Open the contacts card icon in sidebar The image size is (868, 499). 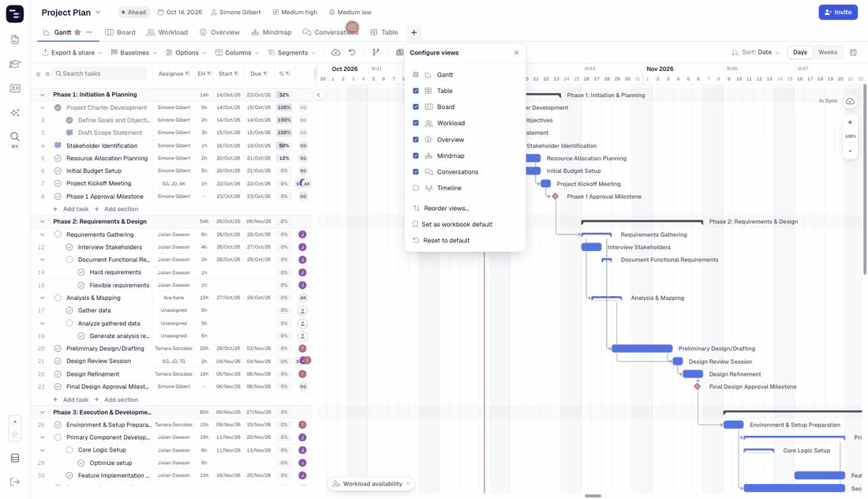coord(15,88)
